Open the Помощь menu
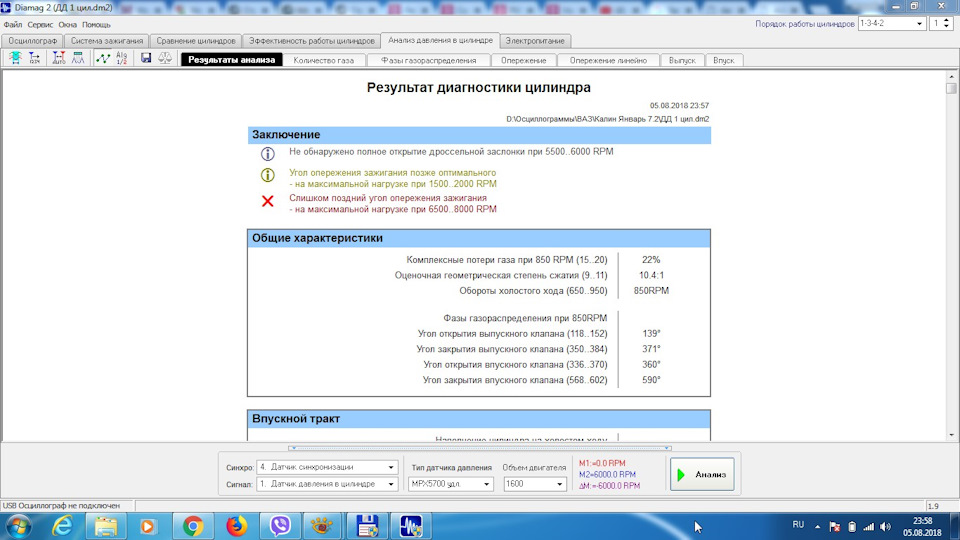This screenshot has height=540, width=960. (96, 25)
